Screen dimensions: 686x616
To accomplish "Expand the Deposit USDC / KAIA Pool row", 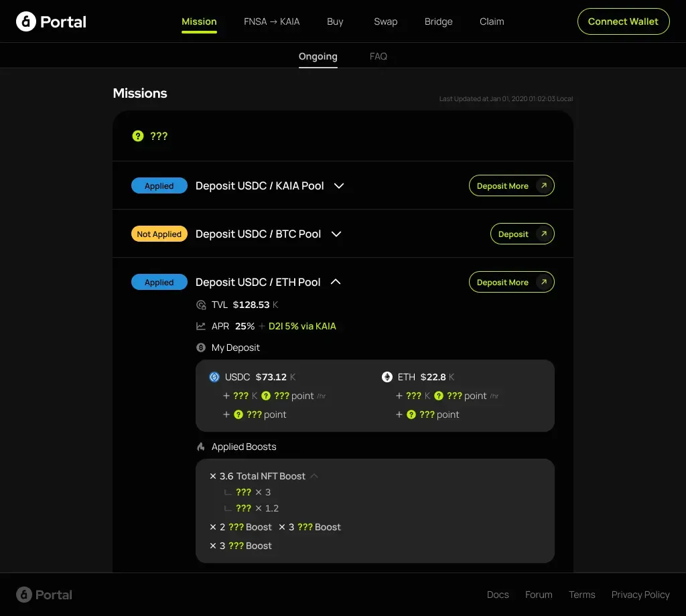I will coord(339,185).
